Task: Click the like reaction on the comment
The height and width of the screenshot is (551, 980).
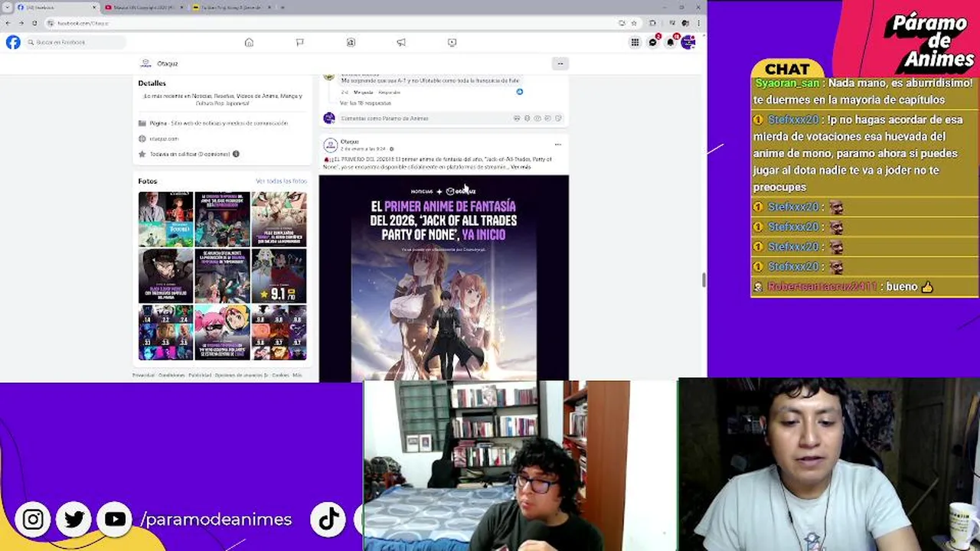Action: coord(519,92)
